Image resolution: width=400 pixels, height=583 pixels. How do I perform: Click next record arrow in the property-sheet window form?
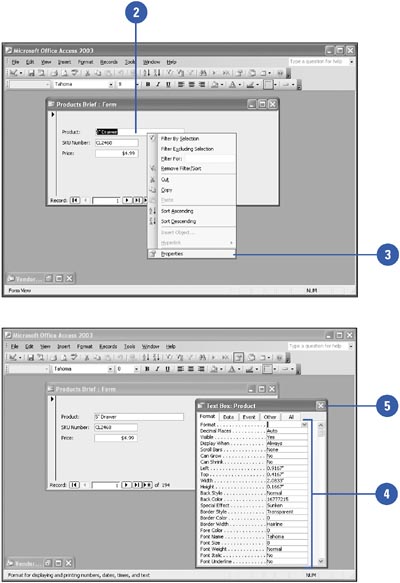pos(127,485)
